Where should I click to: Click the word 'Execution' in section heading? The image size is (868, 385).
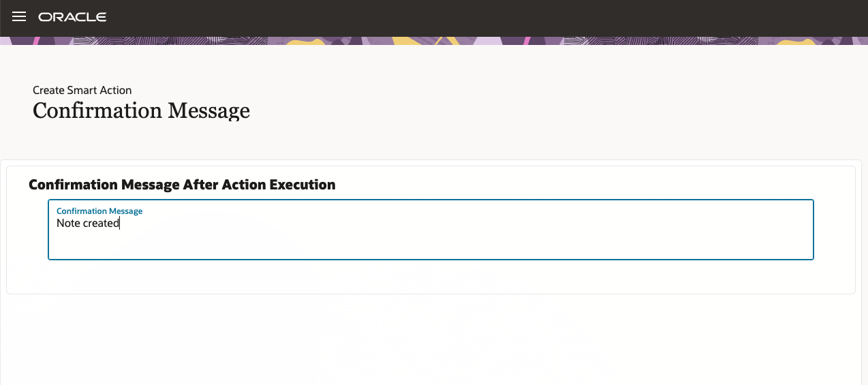pos(303,185)
